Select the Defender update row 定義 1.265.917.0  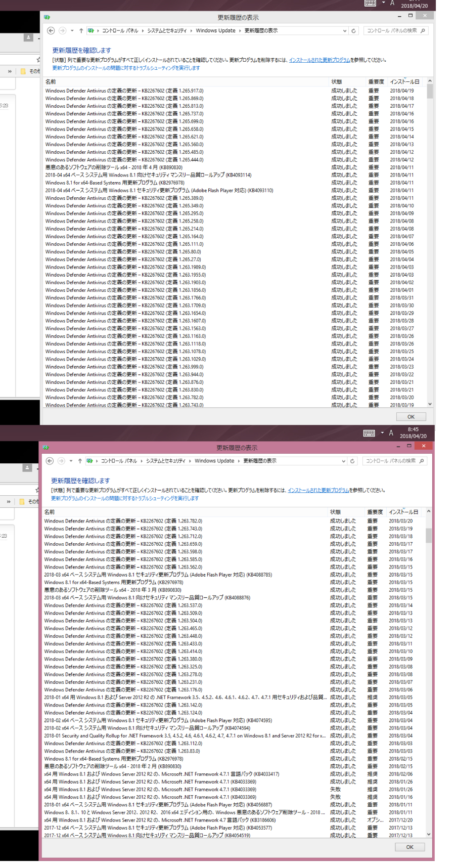coord(235,91)
